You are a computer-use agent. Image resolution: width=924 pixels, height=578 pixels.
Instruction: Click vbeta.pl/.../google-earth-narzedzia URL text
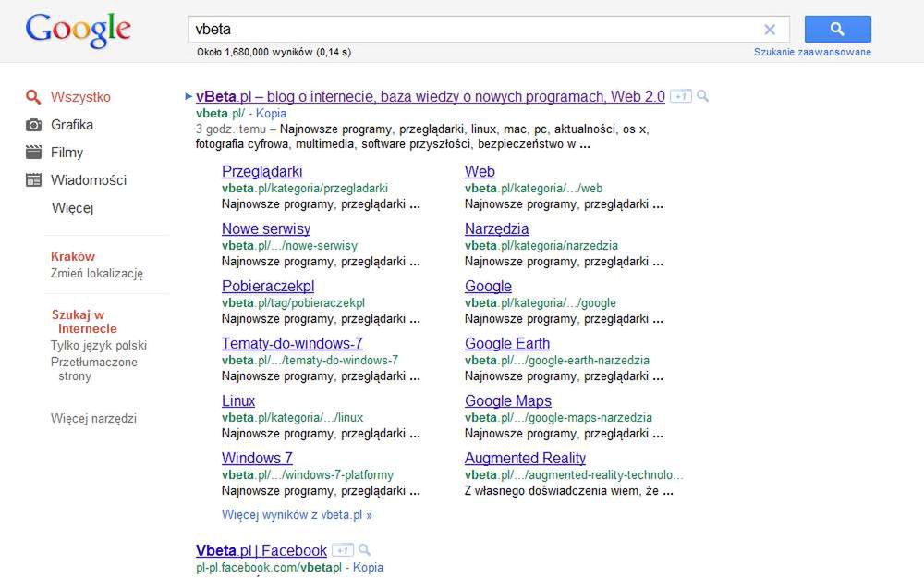coord(557,360)
